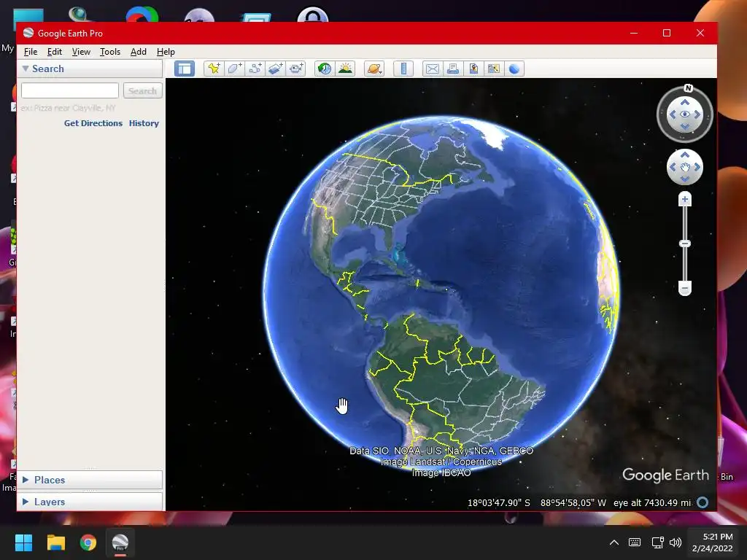Open the Help menu

click(x=166, y=52)
